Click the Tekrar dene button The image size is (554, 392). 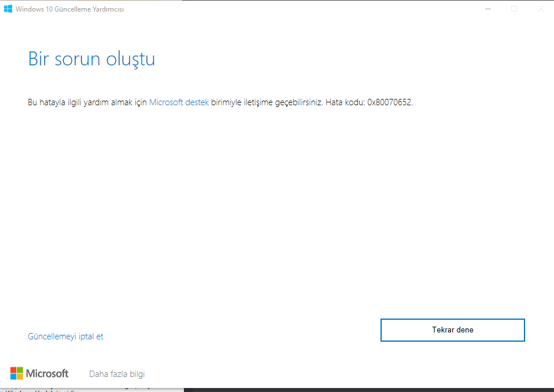coord(453,330)
